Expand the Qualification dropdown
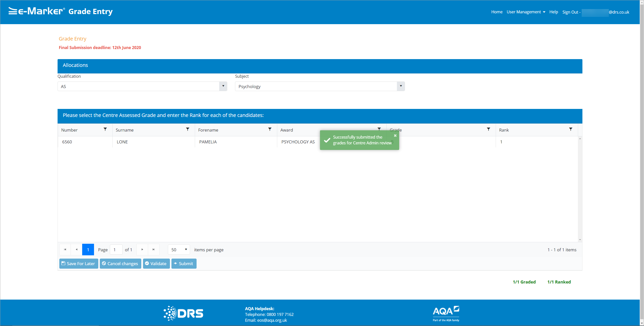The width and height of the screenshot is (644, 326). pos(223,86)
